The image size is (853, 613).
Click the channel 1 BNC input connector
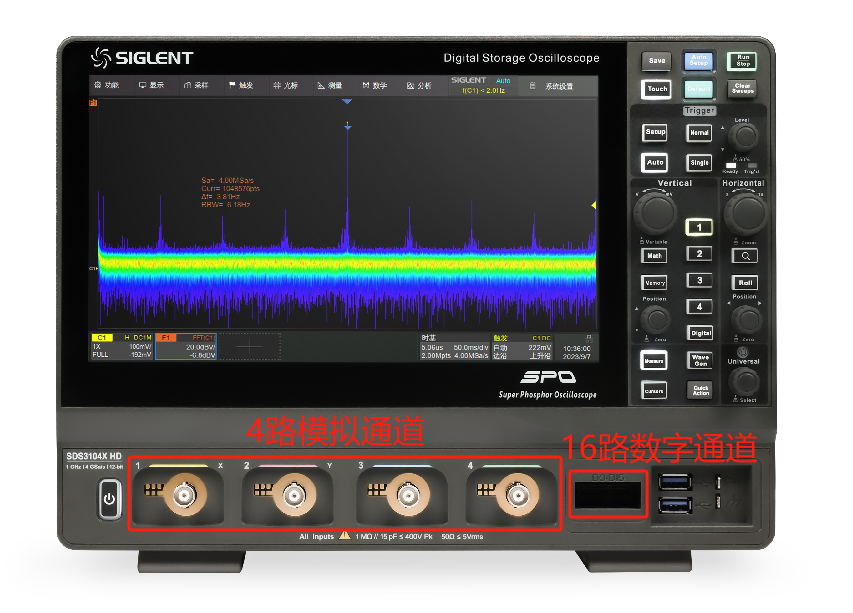pyautogui.click(x=184, y=495)
